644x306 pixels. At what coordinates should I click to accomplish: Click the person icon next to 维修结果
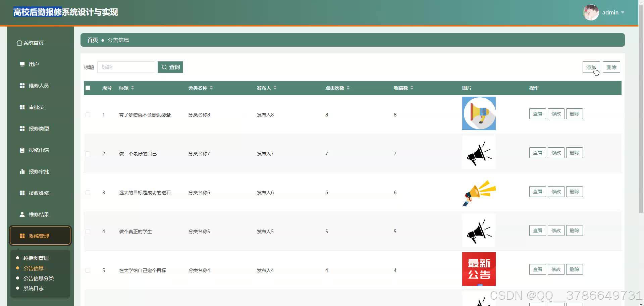tap(22, 214)
